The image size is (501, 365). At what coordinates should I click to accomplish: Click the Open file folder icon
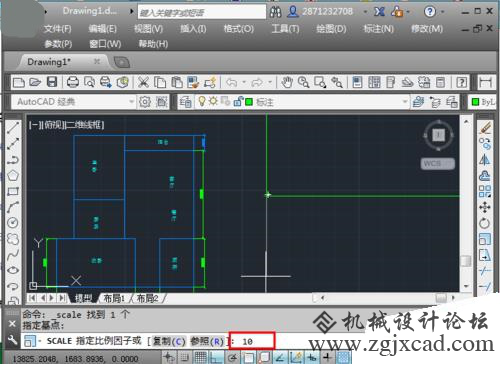(35, 82)
